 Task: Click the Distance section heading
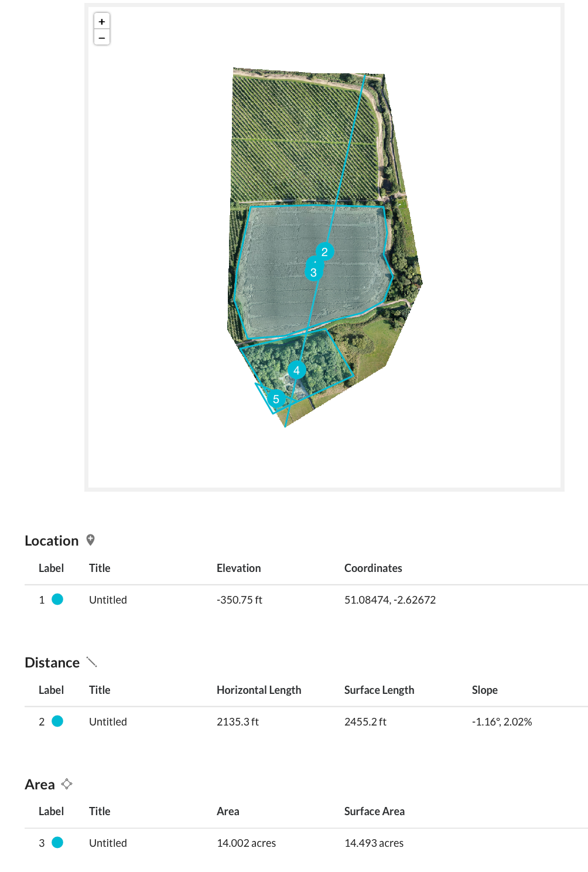click(52, 663)
